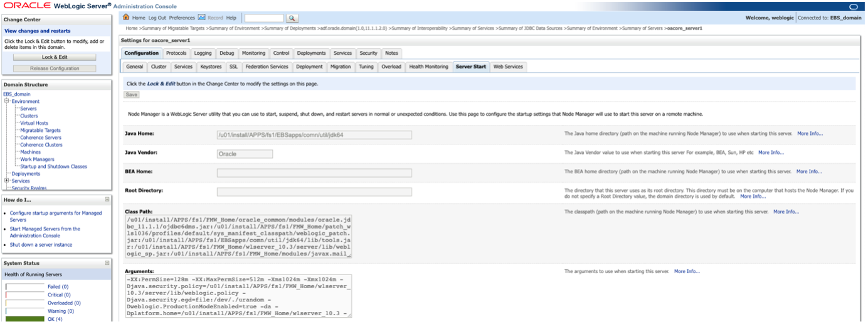The width and height of the screenshot is (868, 324).
Task: Open the SSL subtab
Action: (233, 67)
